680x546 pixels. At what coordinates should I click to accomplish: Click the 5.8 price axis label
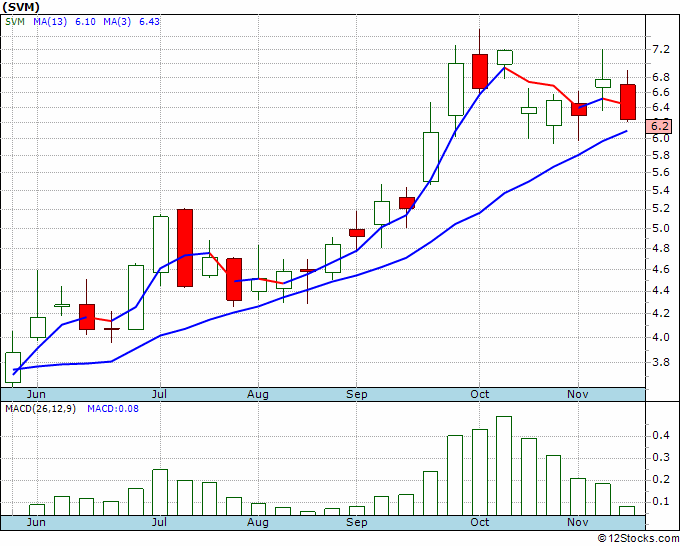(x=661, y=155)
